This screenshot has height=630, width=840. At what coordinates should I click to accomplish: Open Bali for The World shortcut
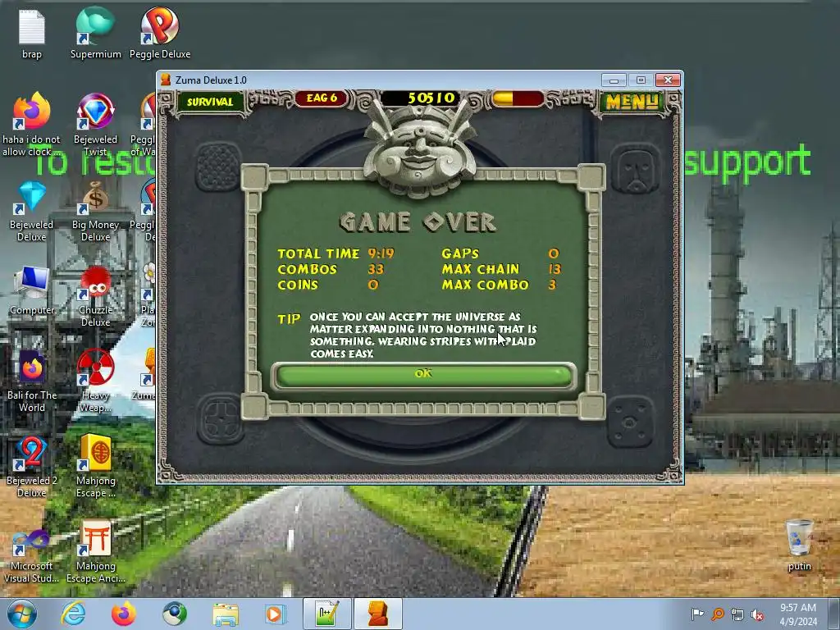(32, 381)
